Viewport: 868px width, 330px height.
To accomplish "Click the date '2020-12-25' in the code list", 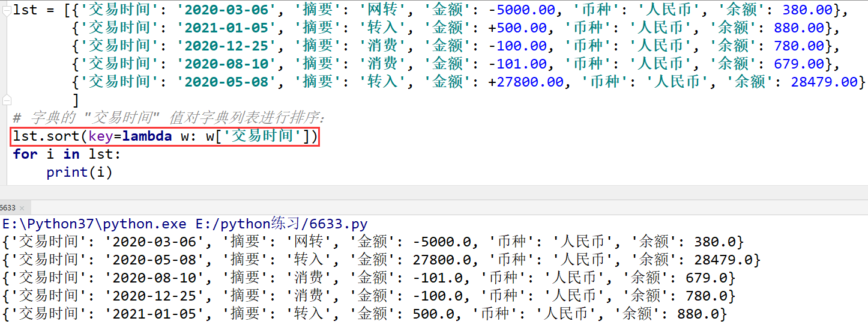I will (226, 46).
